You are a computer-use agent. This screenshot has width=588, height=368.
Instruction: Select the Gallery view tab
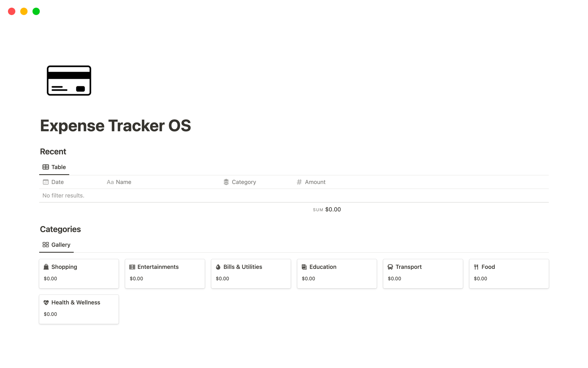[56, 245]
